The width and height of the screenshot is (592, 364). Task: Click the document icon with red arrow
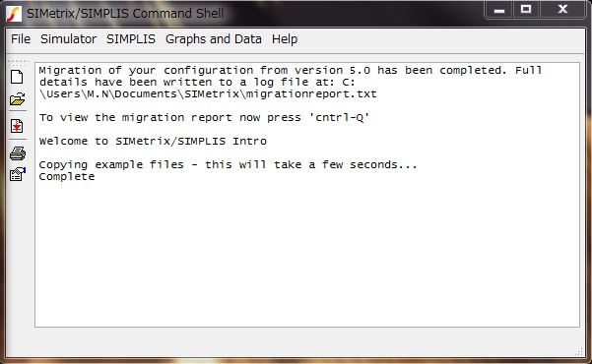(x=17, y=126)
